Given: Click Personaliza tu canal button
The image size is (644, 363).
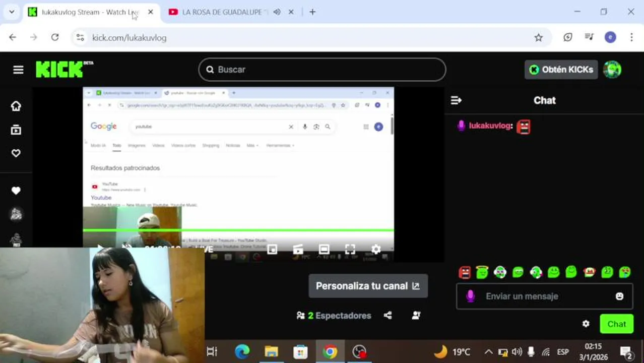Looking at the screenshot, I should (368, 286).
